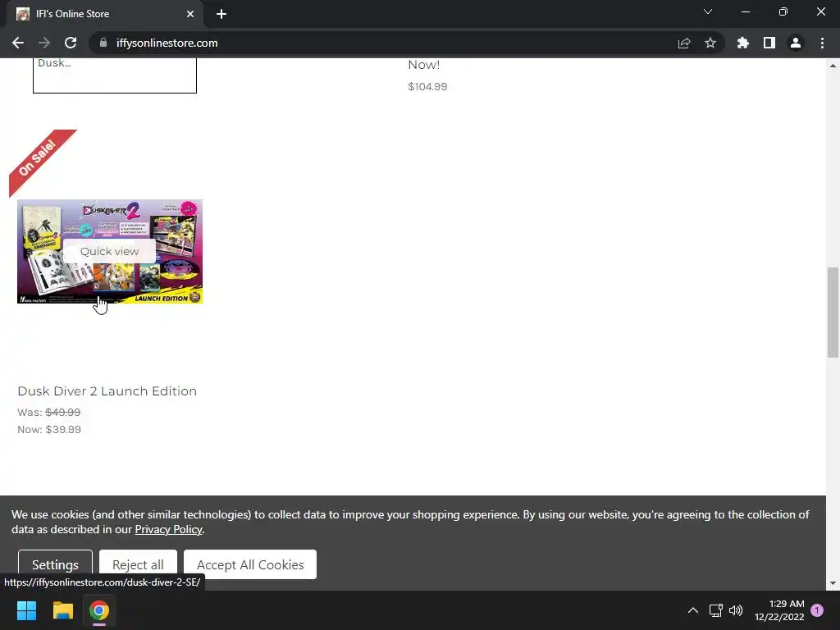The width and height of the screenshot is (840, 630).
Task: Open browser extensions puzzle icon
Action: coord(743,43)
